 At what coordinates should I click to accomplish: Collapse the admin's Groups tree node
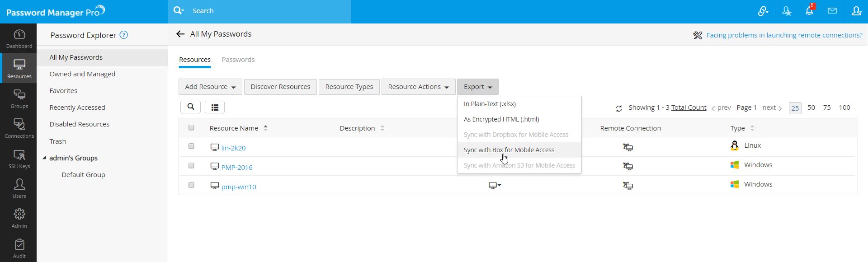tap(44, 158)
